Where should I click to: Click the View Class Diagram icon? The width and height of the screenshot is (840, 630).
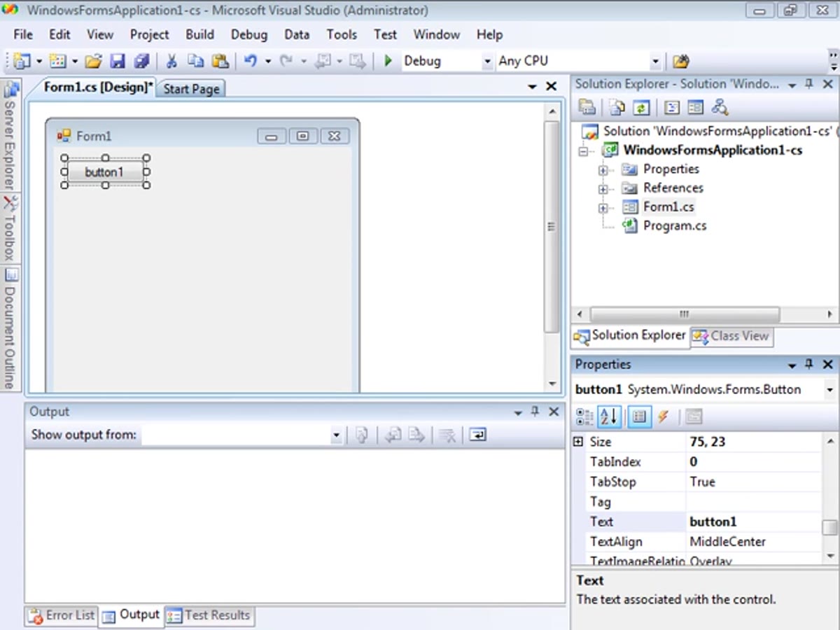pos(720,107)
